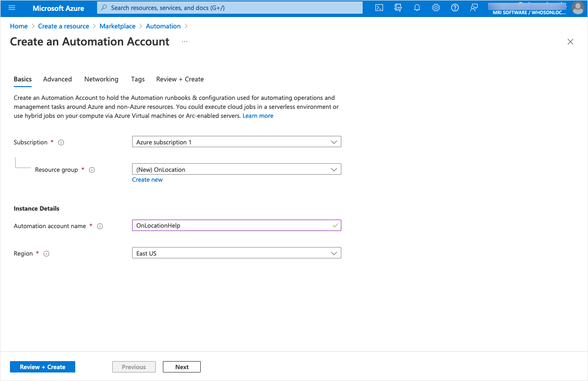
Task: Switch to the Networking tab
Action: coord(101,79)
